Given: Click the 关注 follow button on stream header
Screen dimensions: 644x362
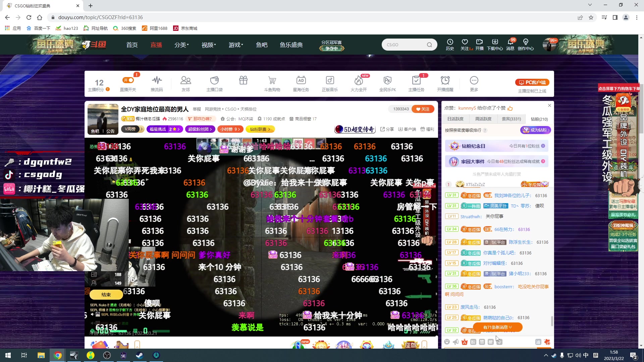Looking at the screenshot, I should click(423, 109).
